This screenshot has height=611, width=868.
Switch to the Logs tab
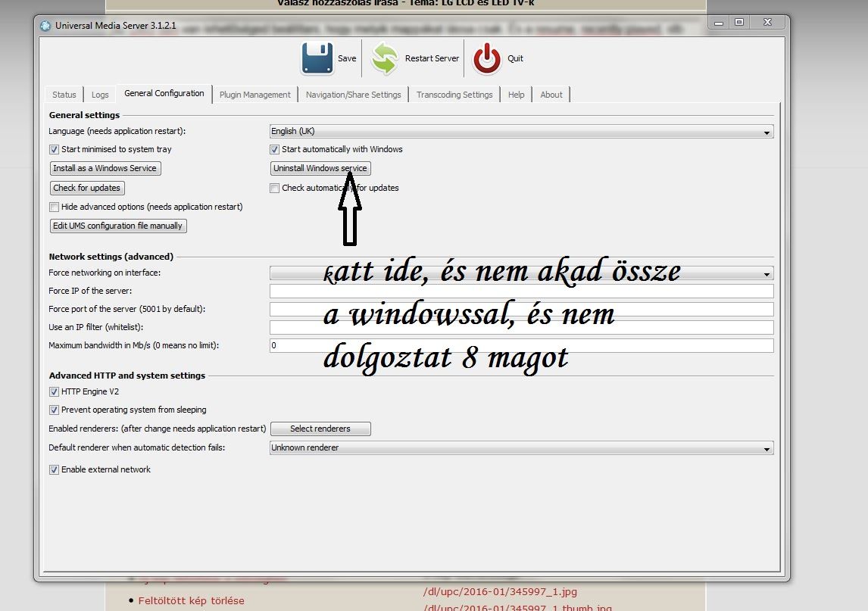100,95
